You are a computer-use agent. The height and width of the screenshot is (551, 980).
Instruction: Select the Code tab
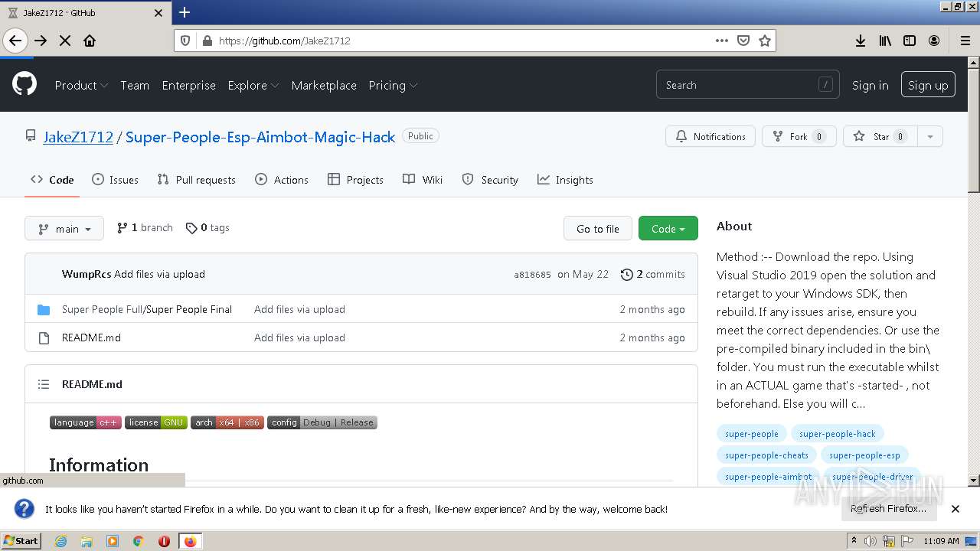(52, 180)
